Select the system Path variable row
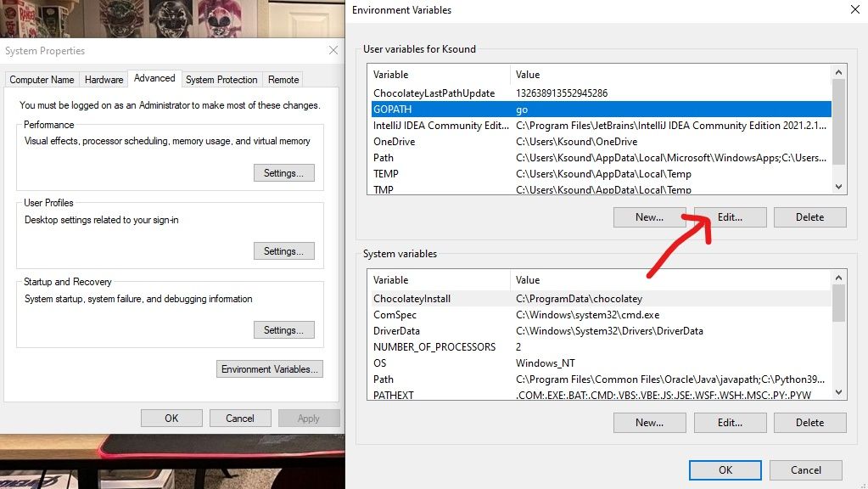 (441, 379)
